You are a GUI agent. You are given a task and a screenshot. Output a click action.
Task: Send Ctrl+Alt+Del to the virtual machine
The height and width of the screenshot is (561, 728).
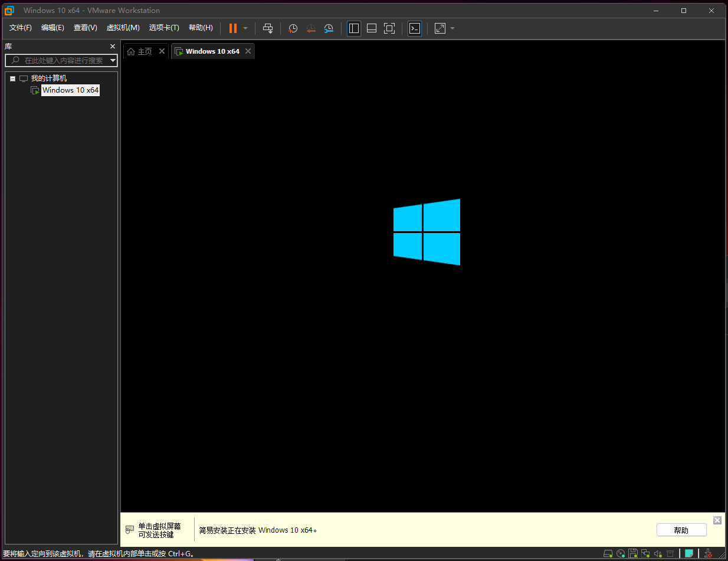(268, 28)
